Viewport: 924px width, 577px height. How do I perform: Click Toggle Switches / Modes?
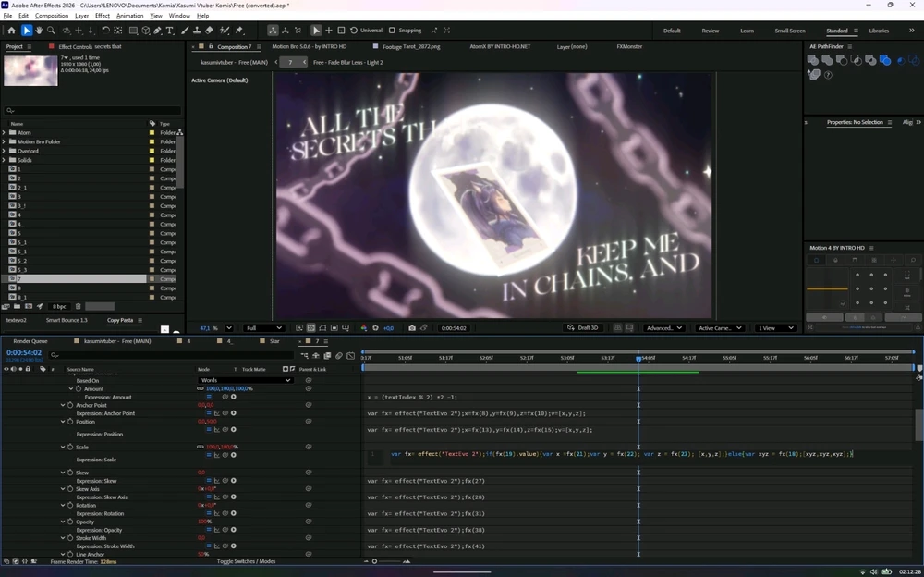point(246,561)
